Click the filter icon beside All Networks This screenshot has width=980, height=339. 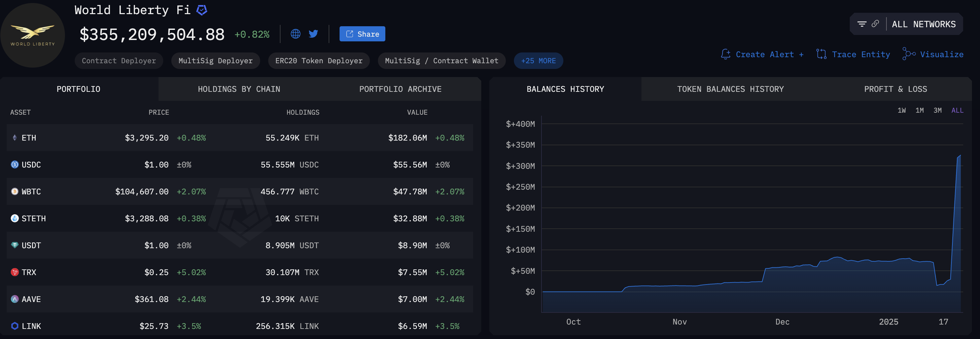862,24
